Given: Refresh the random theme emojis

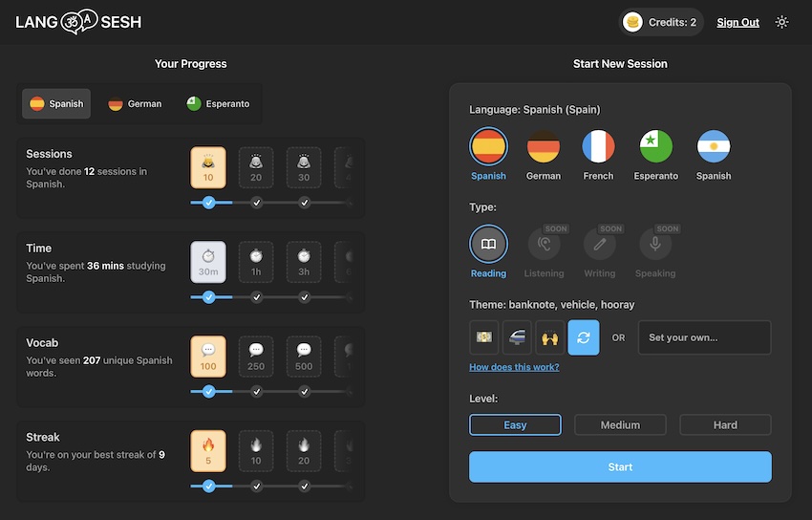Looking at the screenshot, I should pos(583,337).
